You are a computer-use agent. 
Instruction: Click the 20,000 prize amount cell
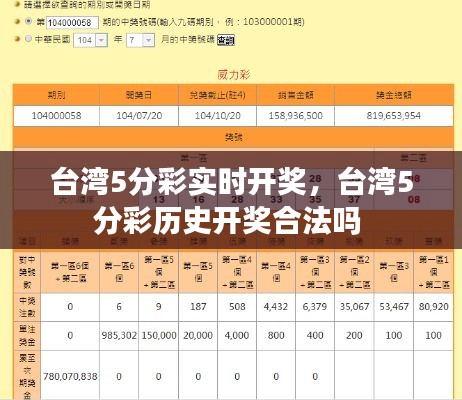(198, 336)
